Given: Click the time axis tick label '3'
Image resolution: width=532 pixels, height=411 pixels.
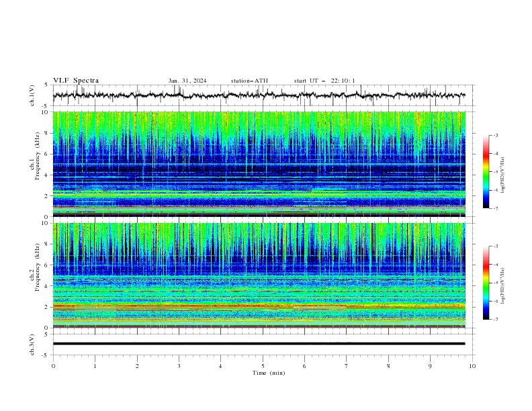Looking at the screenshot, I should click(179, 366).
